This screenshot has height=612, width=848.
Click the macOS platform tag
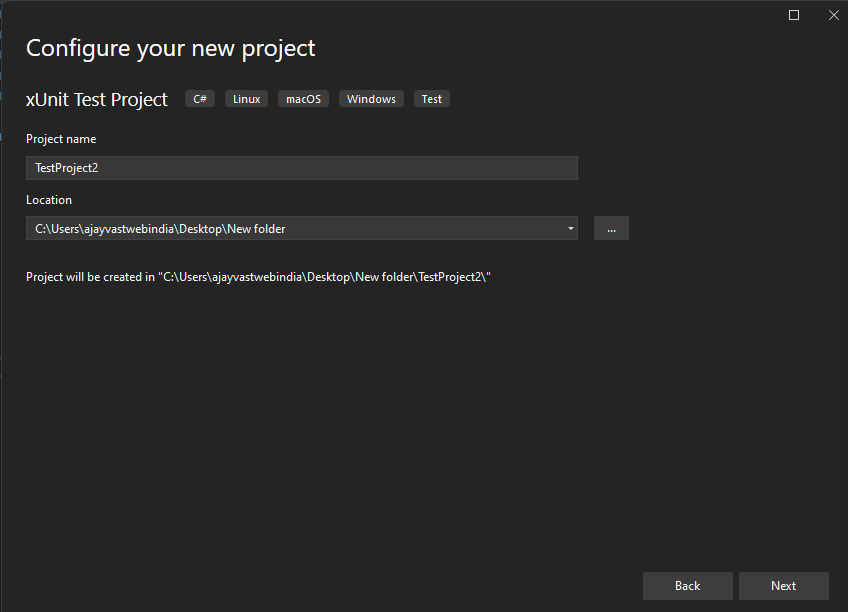tap(303, 99)
